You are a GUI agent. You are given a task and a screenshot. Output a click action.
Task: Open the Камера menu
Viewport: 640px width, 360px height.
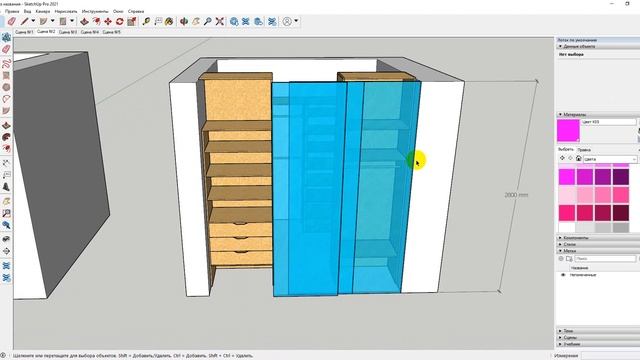(43, 11)
